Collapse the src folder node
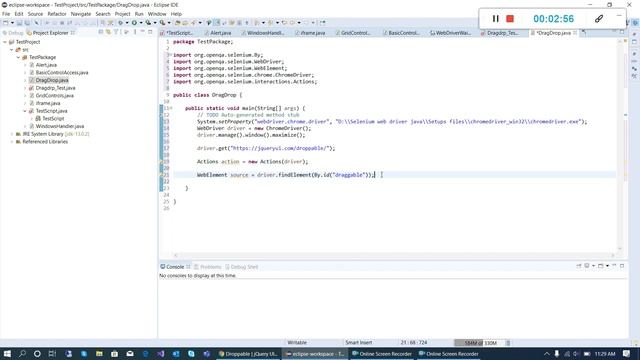This screenshot has width=640, height=360. pos(11,50)
